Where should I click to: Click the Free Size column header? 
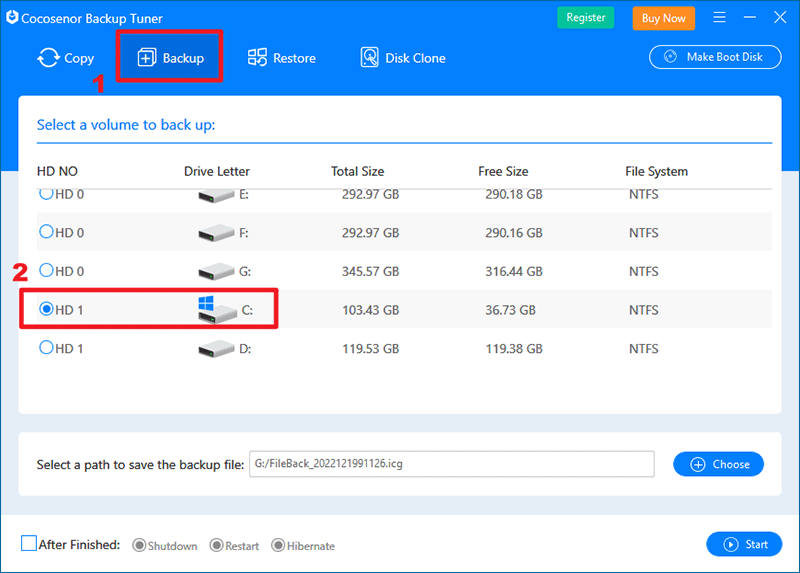click(503, 171)
